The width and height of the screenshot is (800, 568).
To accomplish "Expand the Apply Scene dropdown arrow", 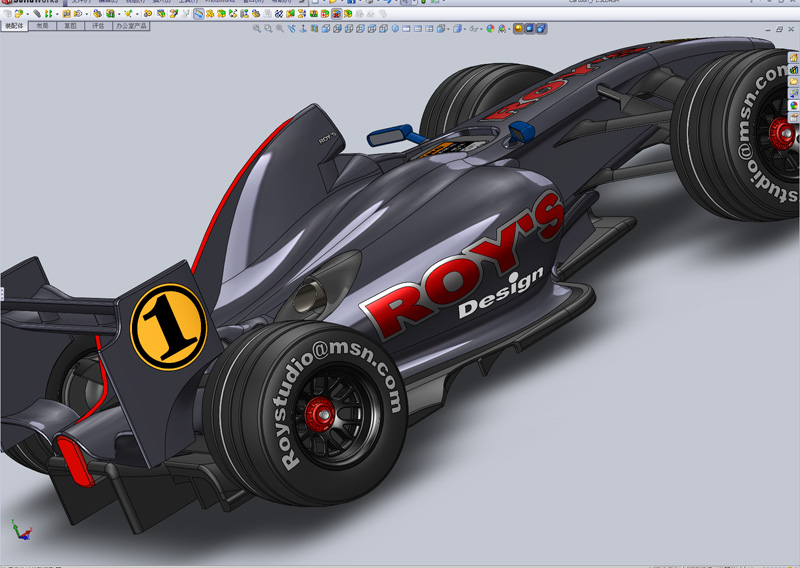I will point(509,29).
